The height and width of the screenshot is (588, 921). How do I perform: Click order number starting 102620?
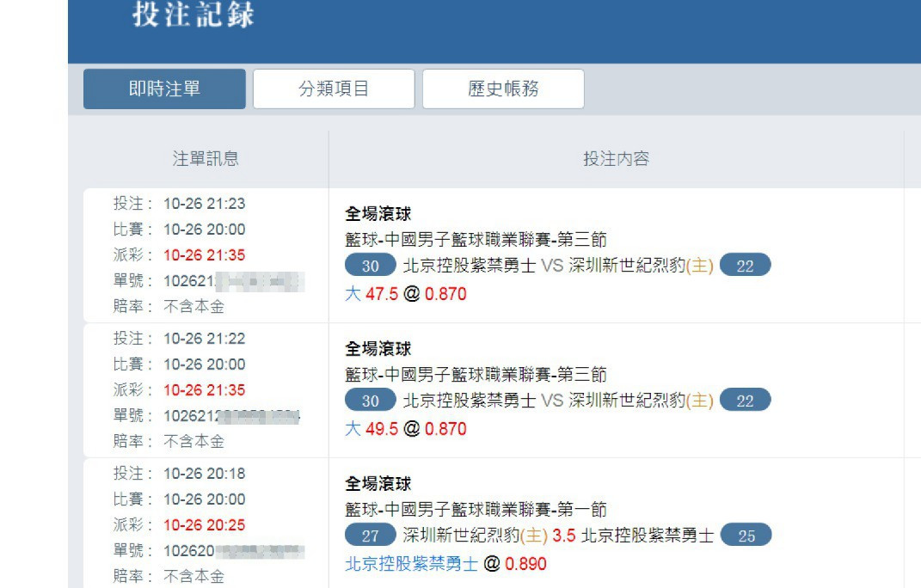[234, 551]
